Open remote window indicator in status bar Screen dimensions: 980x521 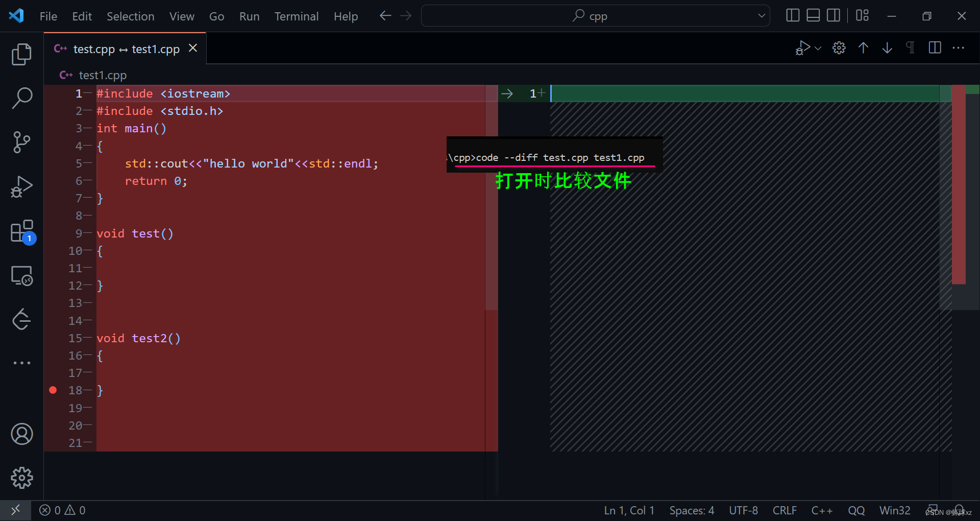pyautogui.click(x=15, y=510)
